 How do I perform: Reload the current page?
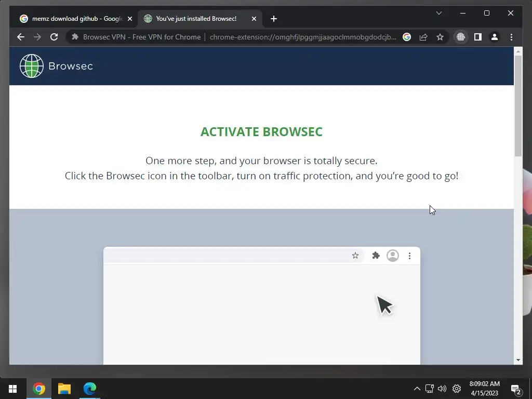tap(54, 37)
